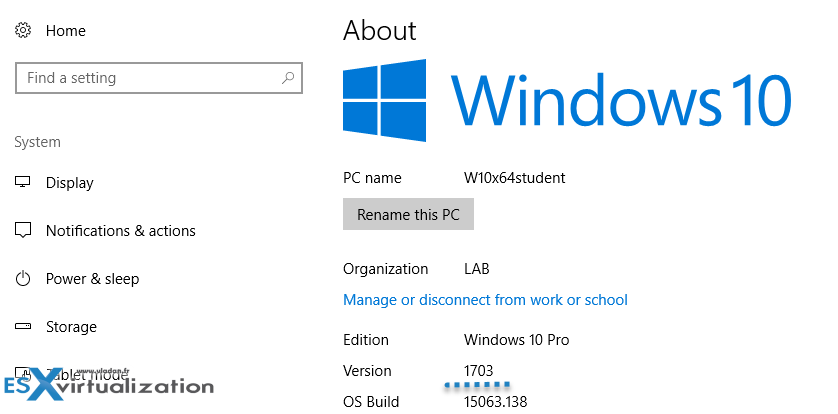The image size is (838, 414).
Task: Click the OS Build label
Action: point(371,402)
